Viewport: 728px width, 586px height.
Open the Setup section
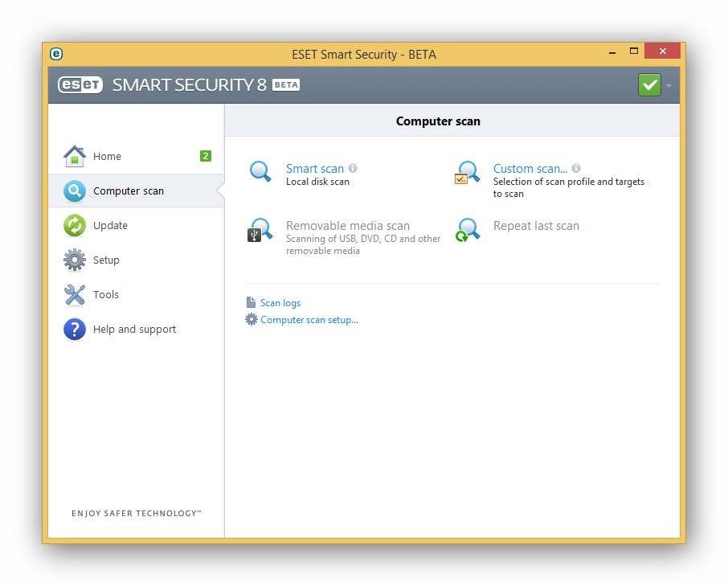[136, 260]
